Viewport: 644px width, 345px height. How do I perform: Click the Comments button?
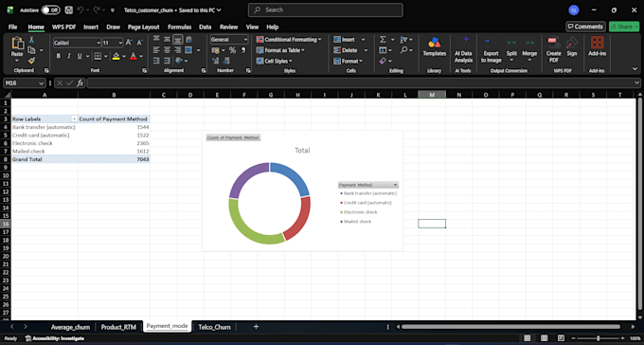click(585, 27)
